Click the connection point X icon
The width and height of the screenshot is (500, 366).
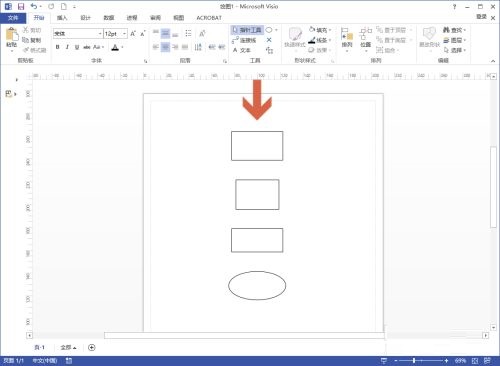(x=269, y=40)
